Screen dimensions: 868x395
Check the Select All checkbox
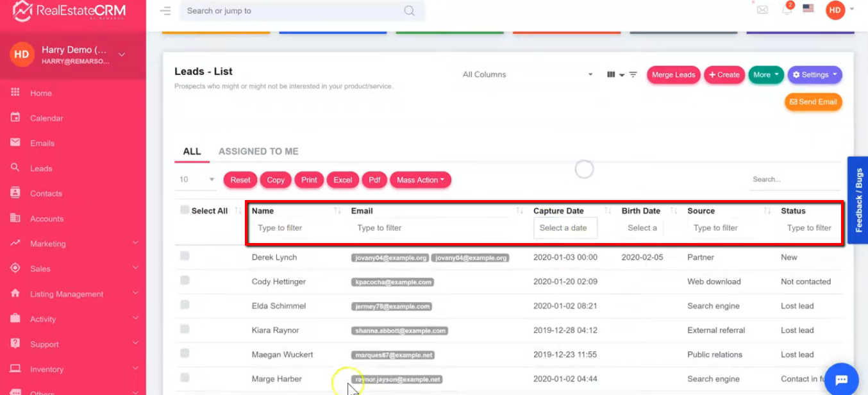tap(185, 210)
